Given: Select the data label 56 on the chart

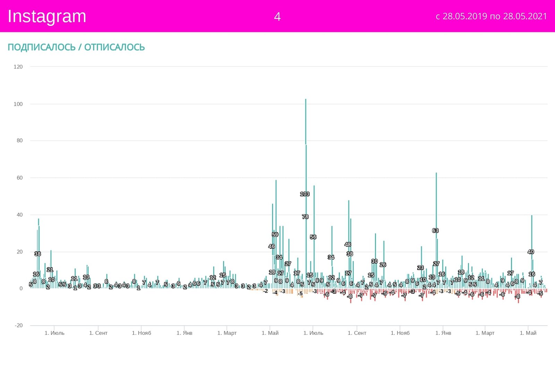Looking at the screenshot, I should pos(313,237).
